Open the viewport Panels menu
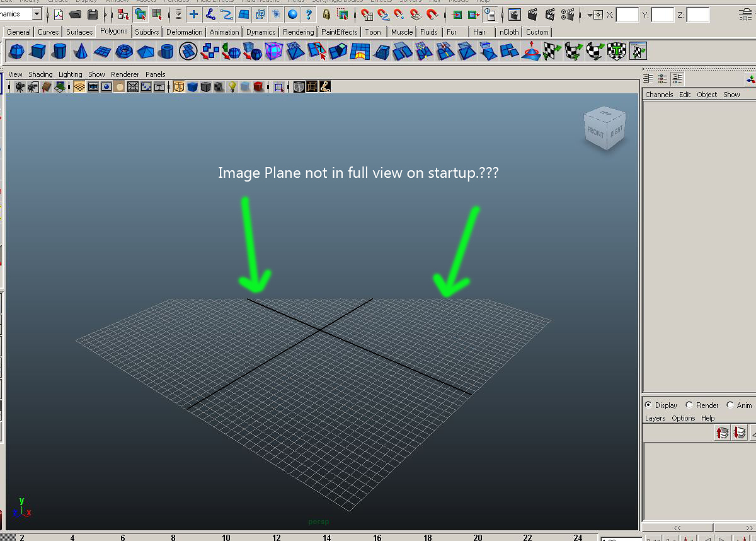756x541 pixels. (155, 74)
